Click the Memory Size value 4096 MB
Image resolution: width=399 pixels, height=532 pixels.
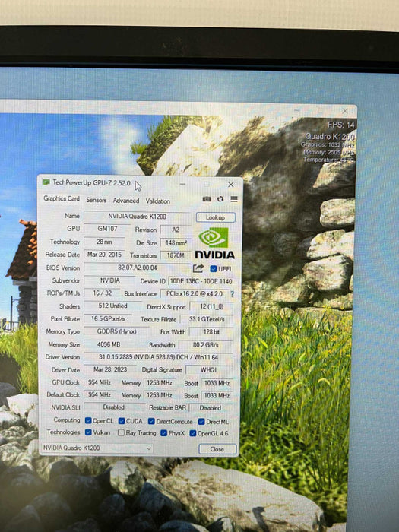click(109, 344)
